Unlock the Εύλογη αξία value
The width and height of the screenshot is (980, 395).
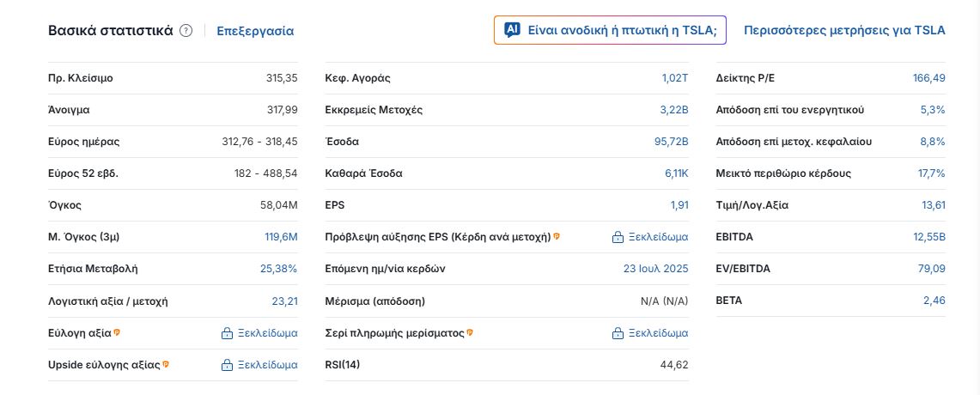click(x=259, y=333)
